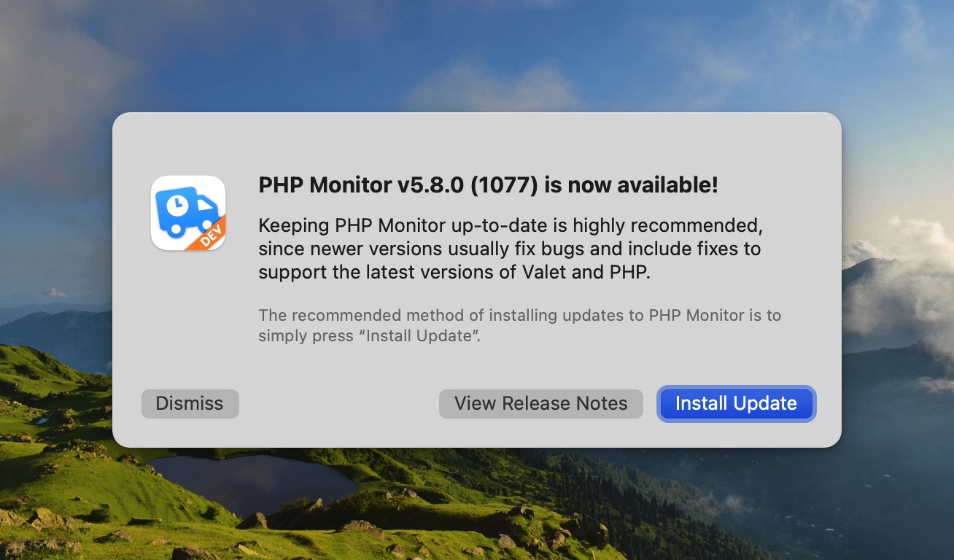Start the Install Update action
This screenshot has height=560, width=954.
pos(736,404)
